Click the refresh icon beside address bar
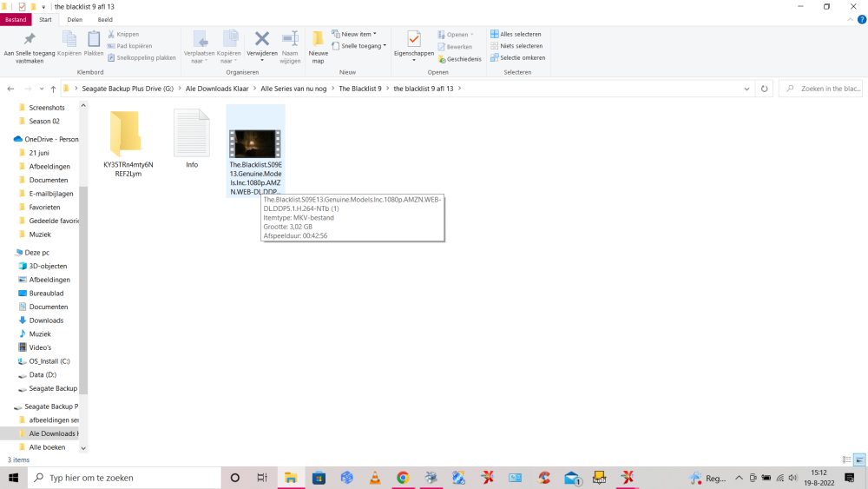This screenshot has width=868, height=489. click(x=764, y=89)
